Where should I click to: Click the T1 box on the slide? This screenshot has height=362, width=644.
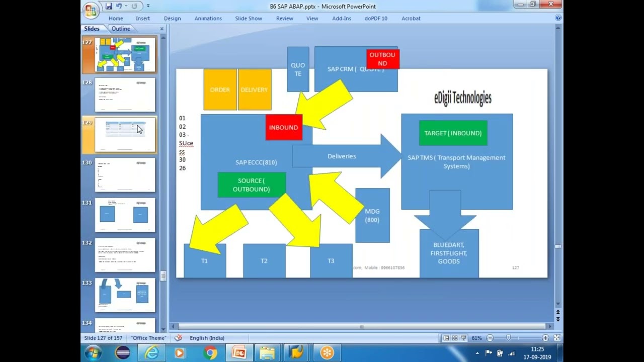coord(205,260)
